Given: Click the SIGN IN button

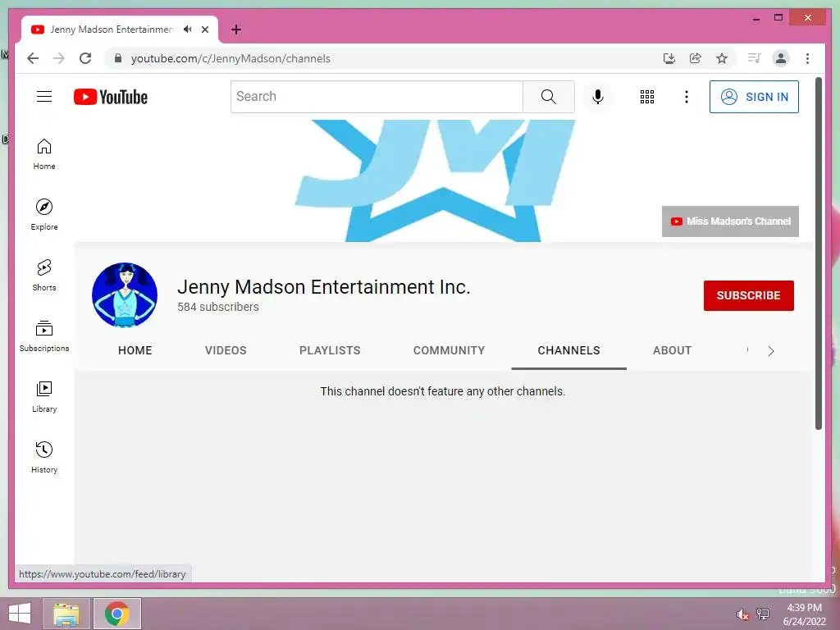Looking at the screenshot, I should click(754, 97).
